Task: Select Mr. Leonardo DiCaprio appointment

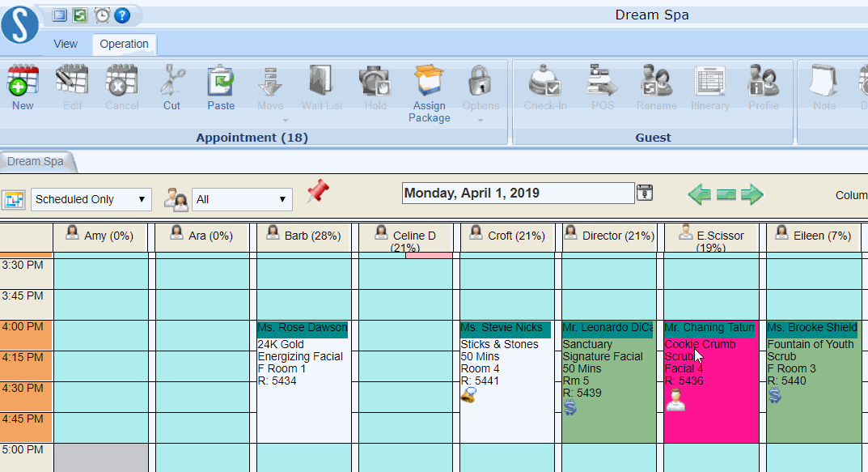Action: 609,381
